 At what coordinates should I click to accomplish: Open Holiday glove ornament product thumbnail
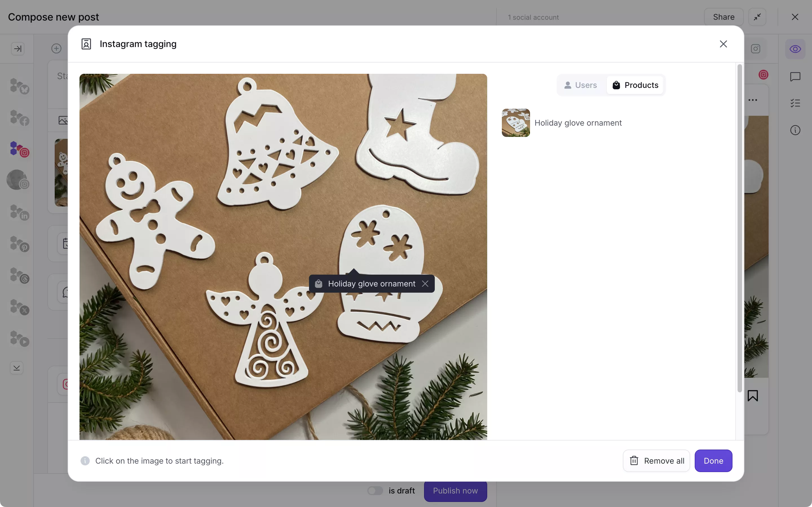[516, 123]
